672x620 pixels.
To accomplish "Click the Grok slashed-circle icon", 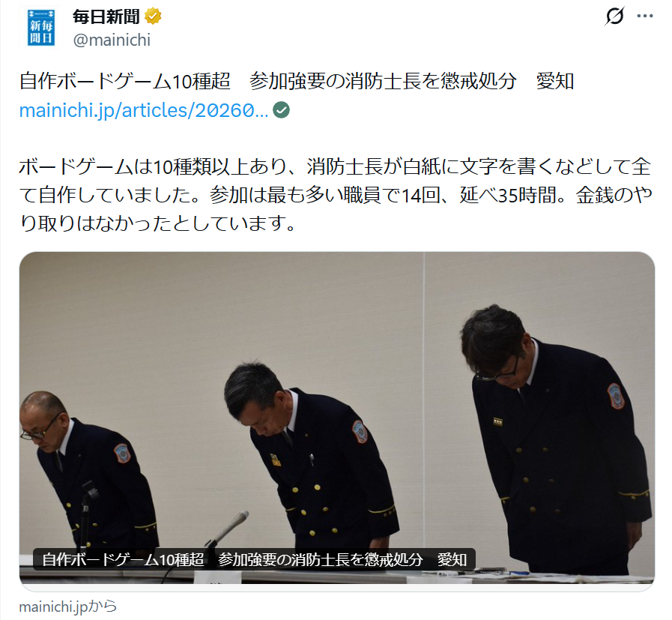I will (x=614, y=16).
